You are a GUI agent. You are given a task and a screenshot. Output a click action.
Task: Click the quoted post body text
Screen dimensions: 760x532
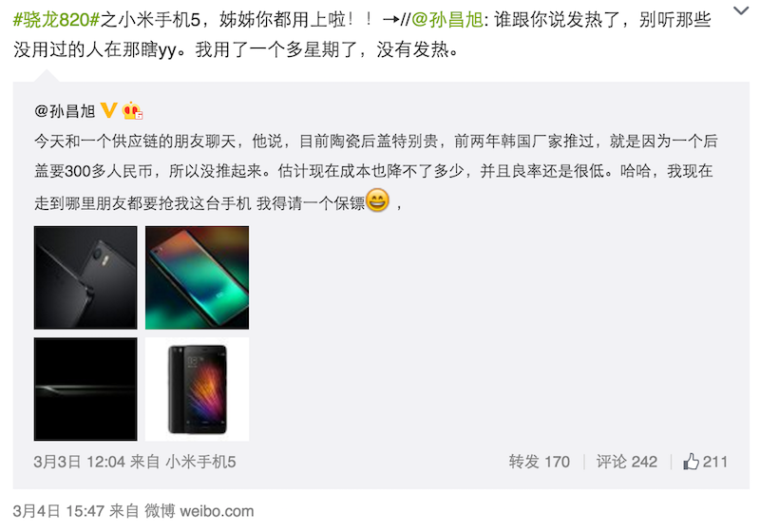(375, 172)
